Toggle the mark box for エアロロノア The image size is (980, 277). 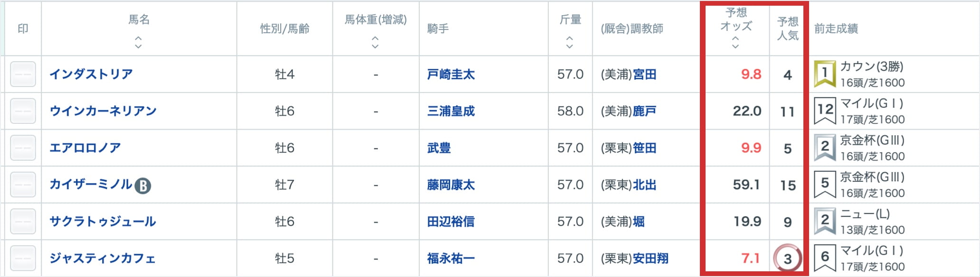tap(23, 148)
